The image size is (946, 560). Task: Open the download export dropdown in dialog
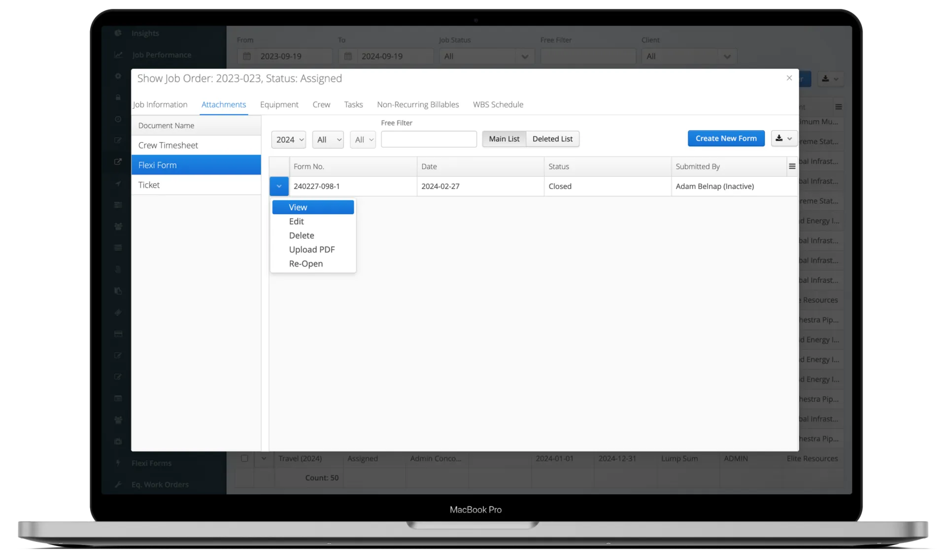point(783,138)
